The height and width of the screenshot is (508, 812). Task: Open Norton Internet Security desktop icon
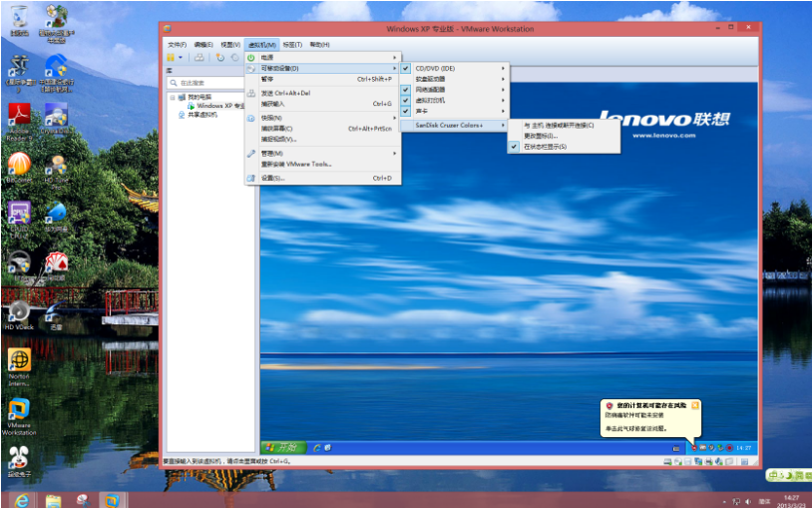pos(19,367)
